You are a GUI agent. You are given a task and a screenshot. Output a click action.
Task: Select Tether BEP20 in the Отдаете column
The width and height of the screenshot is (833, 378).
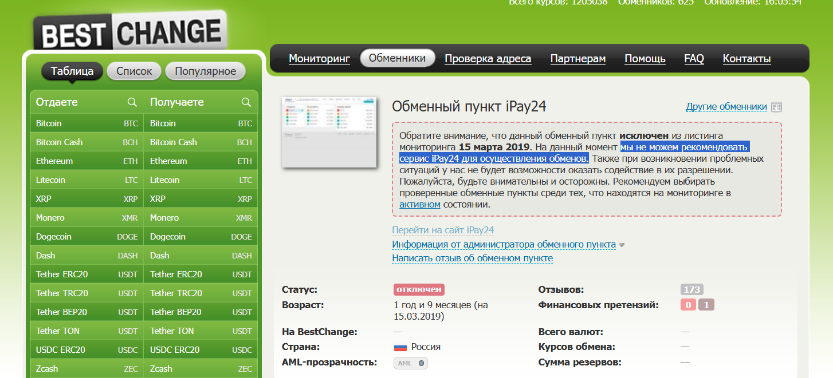click(87, 312)
